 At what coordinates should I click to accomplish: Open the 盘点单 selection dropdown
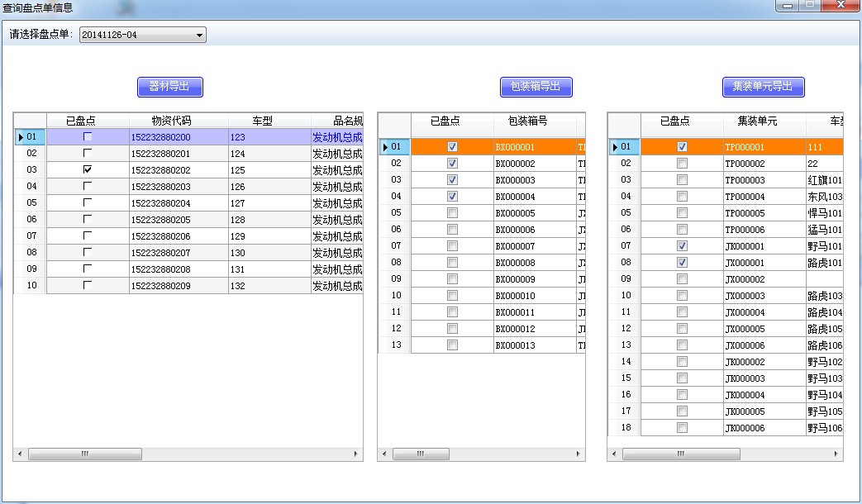point(199,35)
